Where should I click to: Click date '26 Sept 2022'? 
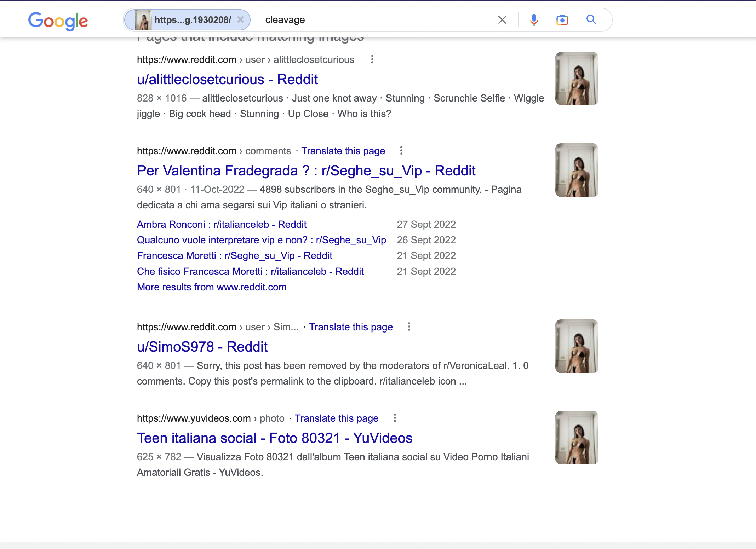coord(426,240)
